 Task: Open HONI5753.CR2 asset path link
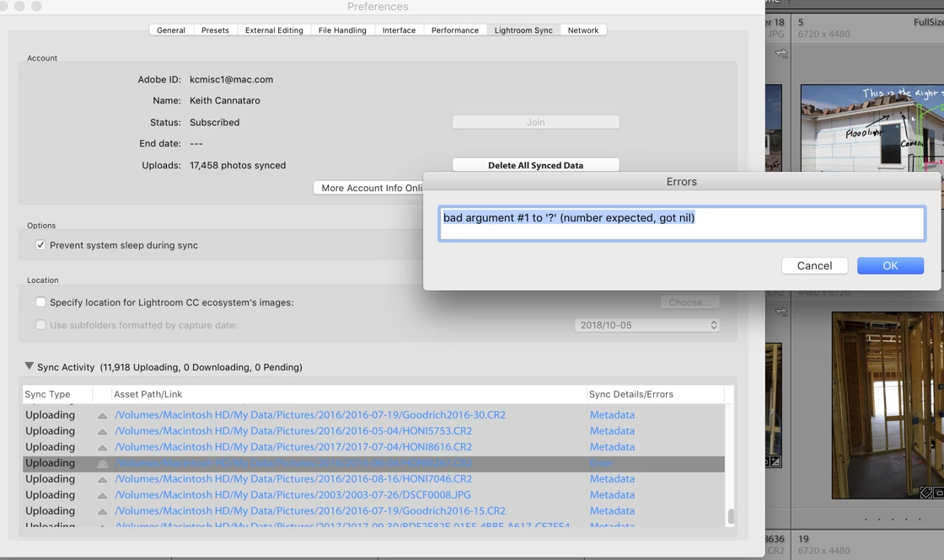pyautogui.click(x=293, y=431)
